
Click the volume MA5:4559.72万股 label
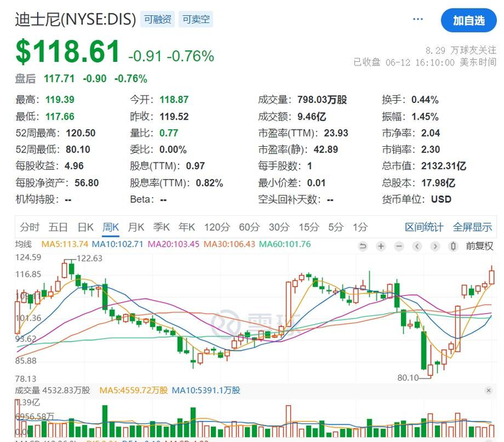tap(133, 390)
